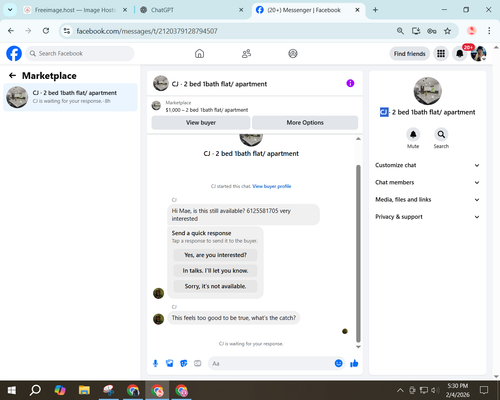Show hidden system tray icons
The width and height of the screenshot is (500, 400).
tap(400, 390)
